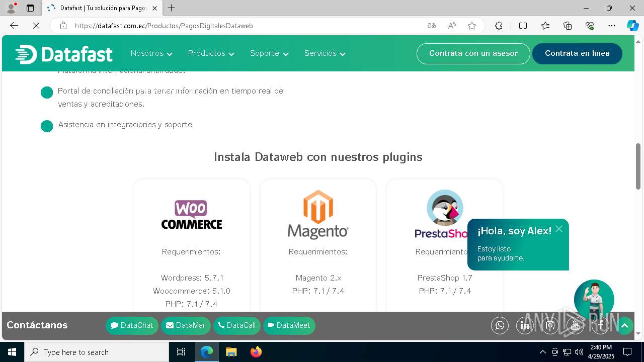Click 'Contrata en línea' button

click(577, 53)
